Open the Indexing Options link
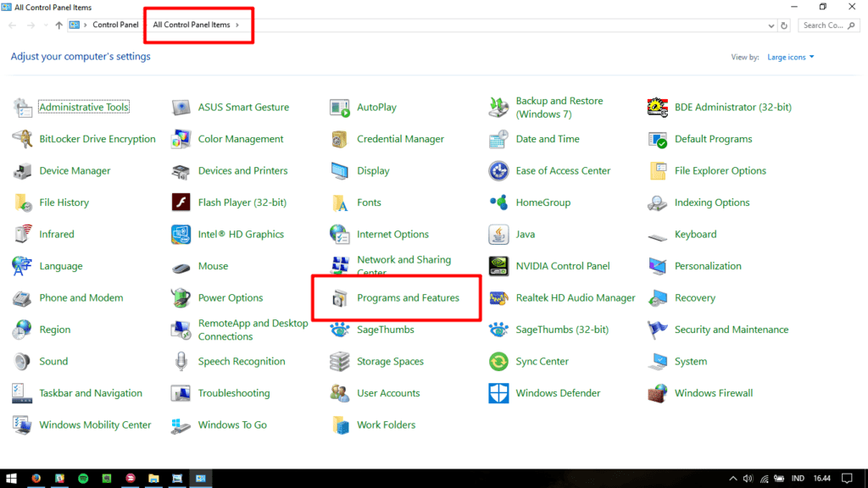The image size is (868, 488). 712,202
